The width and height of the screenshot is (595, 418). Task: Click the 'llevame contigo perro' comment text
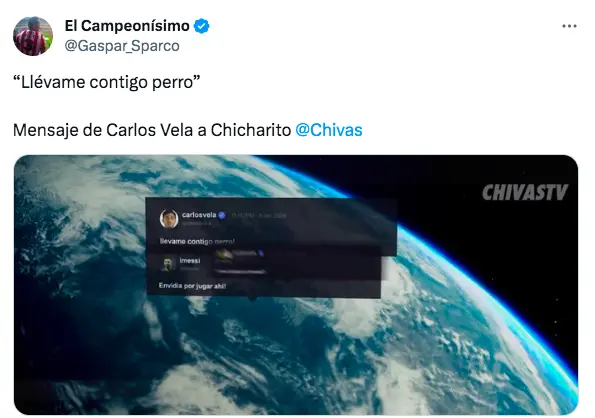point(197,241)
